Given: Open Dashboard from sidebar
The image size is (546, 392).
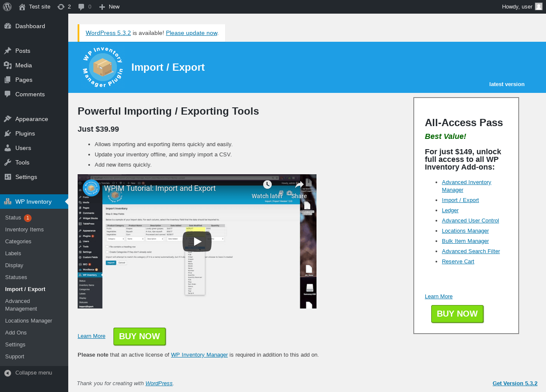Looking at the screenshot, I should [34, 26].
